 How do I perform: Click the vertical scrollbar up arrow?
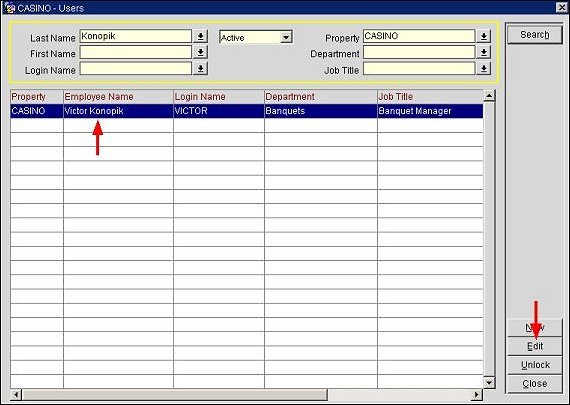click(489, 96)
